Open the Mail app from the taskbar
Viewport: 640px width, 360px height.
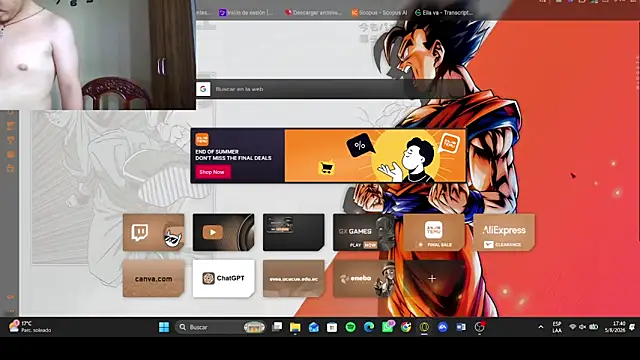313,327
